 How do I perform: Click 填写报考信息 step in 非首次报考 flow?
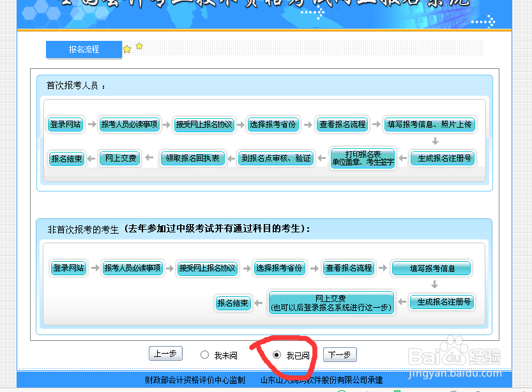coord(432,268)
